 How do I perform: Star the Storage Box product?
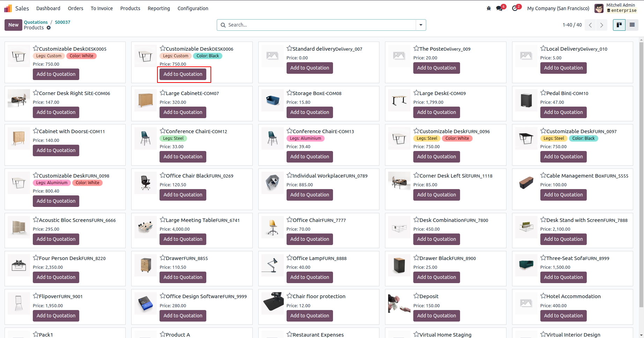click(289, 93)
